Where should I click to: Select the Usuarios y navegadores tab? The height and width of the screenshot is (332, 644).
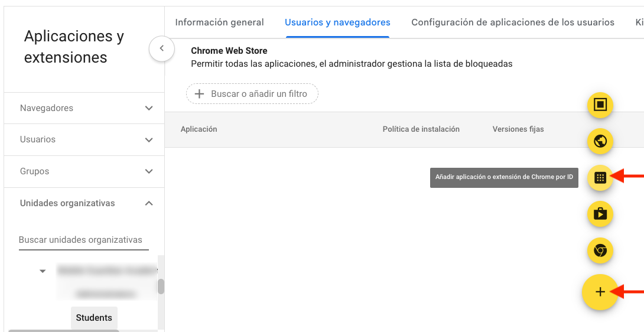coord(337,22)
